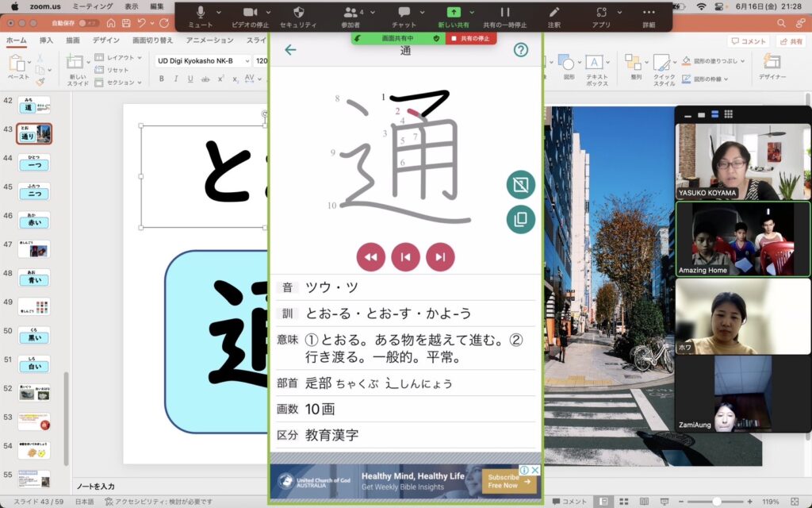Rewind stroke animation to the beginning
812x508 pixels.
pos(371,257)
